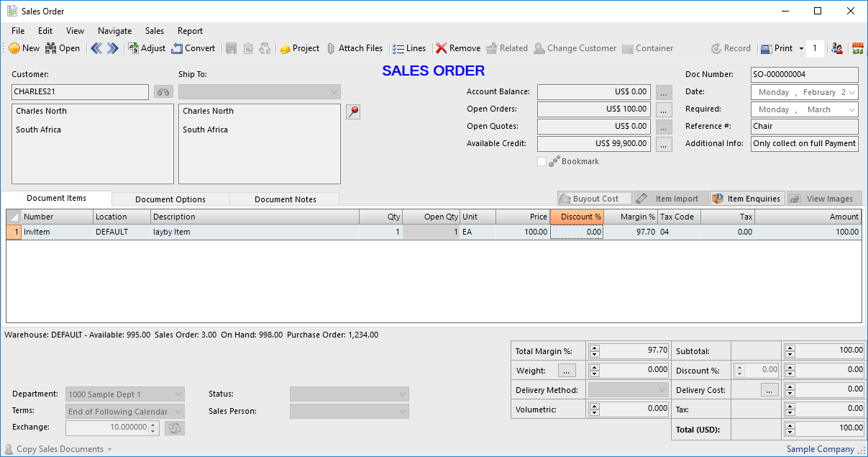This screenshot has width=868, height=457.
Task: Expand the Delivery Method dropdown
Action: click(662, 390)
